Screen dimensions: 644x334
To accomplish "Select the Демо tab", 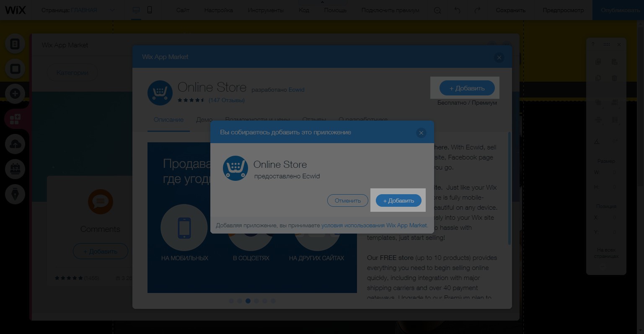I will click(204, 119).
